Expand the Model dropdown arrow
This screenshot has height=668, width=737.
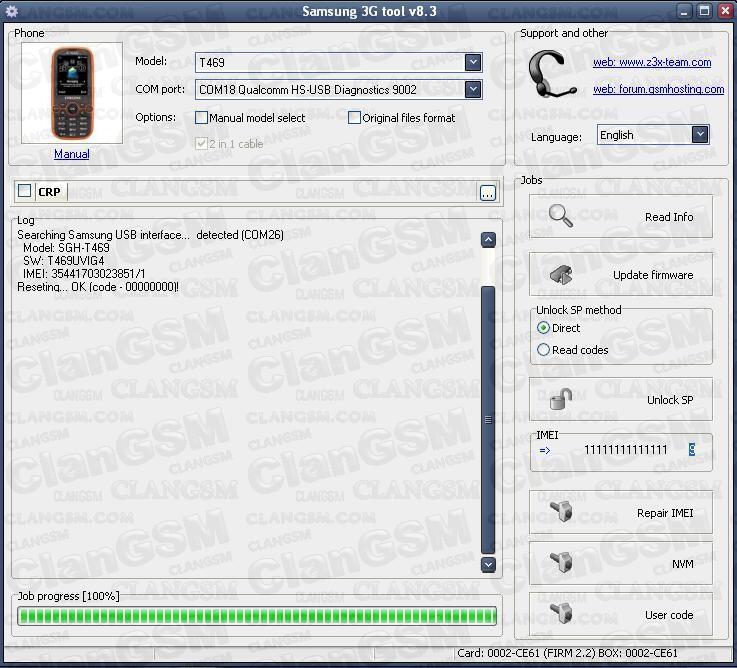(473, 62)
